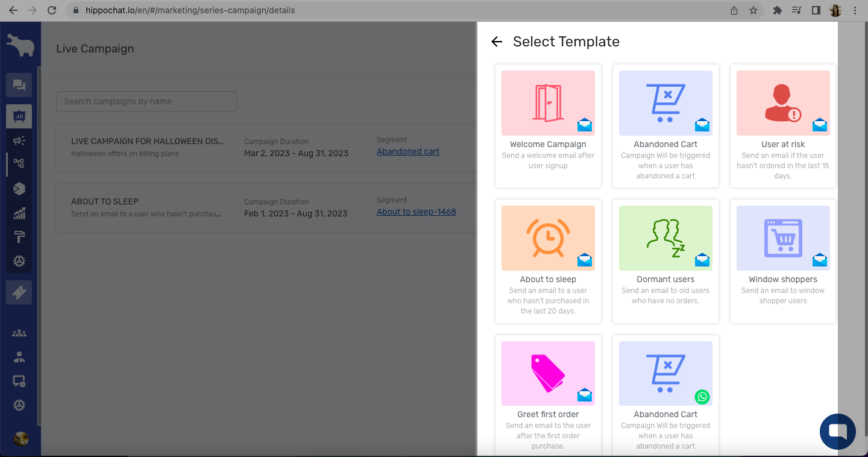Open the Abandoned cart segment link

(x=408, y=152)
